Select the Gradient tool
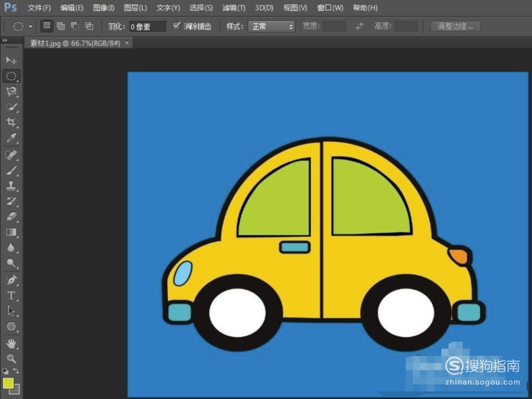The width and height of the screenshot is (532, 399). point(11,232)
